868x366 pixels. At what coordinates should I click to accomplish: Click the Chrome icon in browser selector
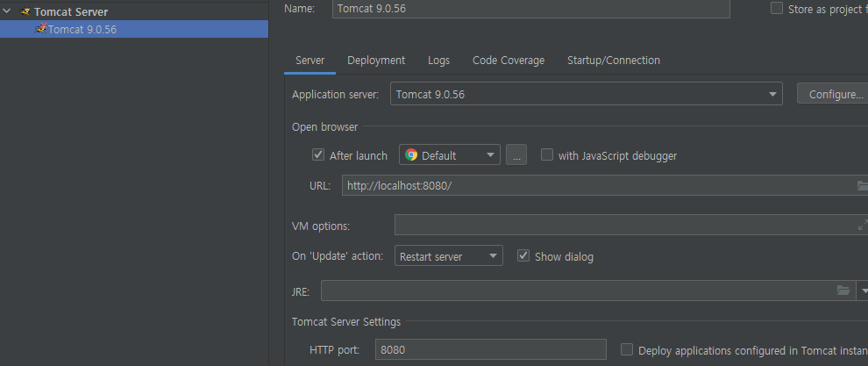point(410,154)
